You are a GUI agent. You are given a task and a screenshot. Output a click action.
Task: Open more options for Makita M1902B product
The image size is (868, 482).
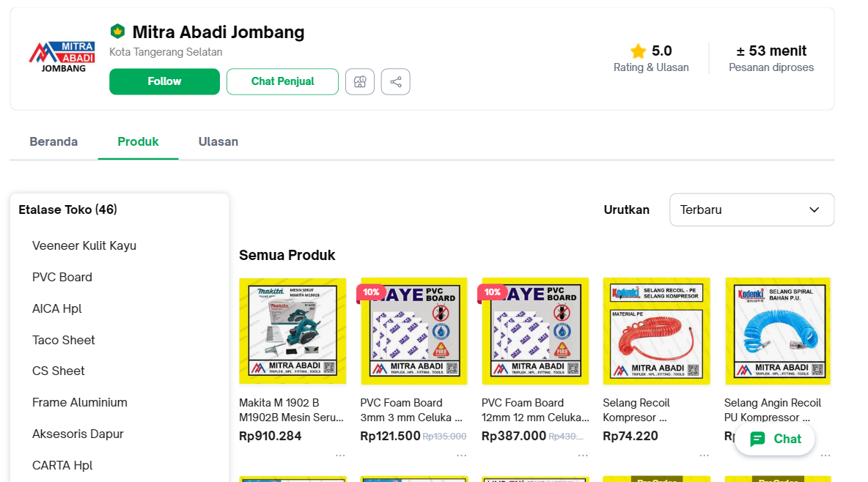pyautogui.click(x=340, y=455)
